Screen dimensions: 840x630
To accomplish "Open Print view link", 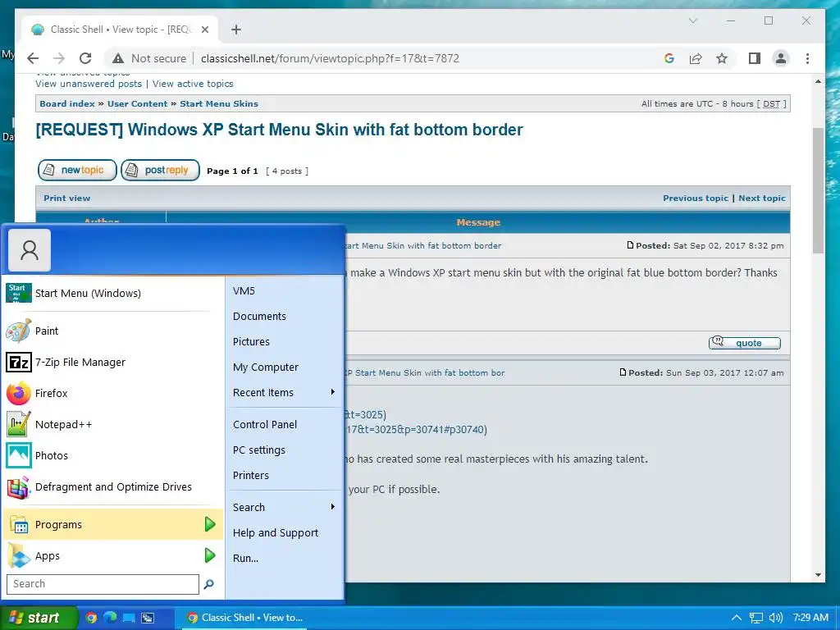I will point(67,199).
